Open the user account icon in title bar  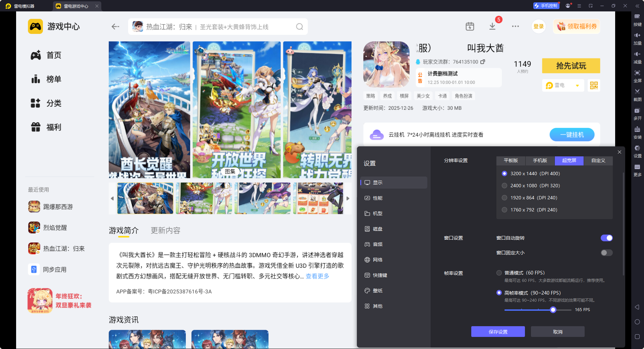pos(568,6)
